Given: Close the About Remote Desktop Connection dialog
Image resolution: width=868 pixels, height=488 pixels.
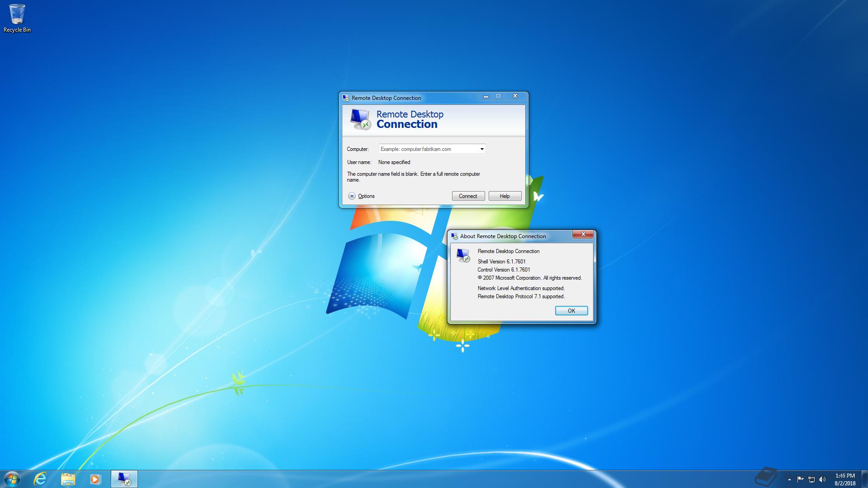Looking at the screenshot, I should coord(583,234).
